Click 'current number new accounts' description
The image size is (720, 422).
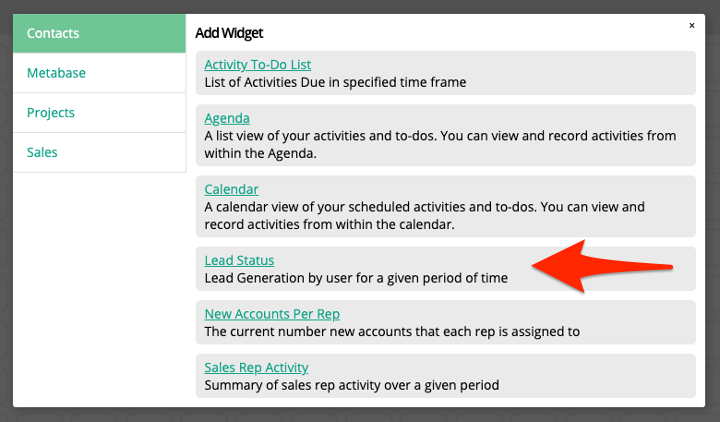tap(392, 331)
